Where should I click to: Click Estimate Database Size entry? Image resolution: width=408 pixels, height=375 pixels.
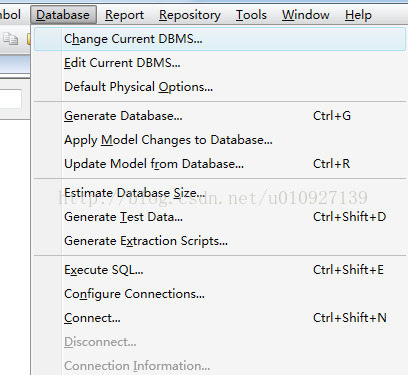tap(220, 193)
